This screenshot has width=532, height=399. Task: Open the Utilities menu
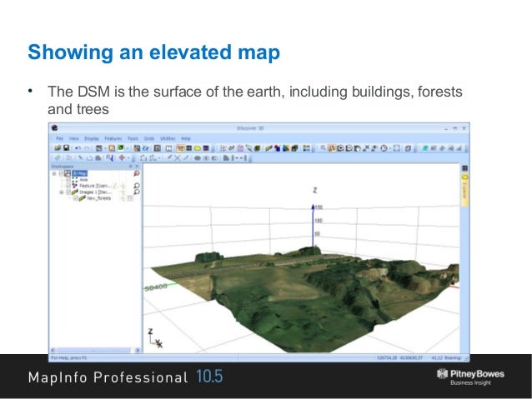(x=168, y=137)
